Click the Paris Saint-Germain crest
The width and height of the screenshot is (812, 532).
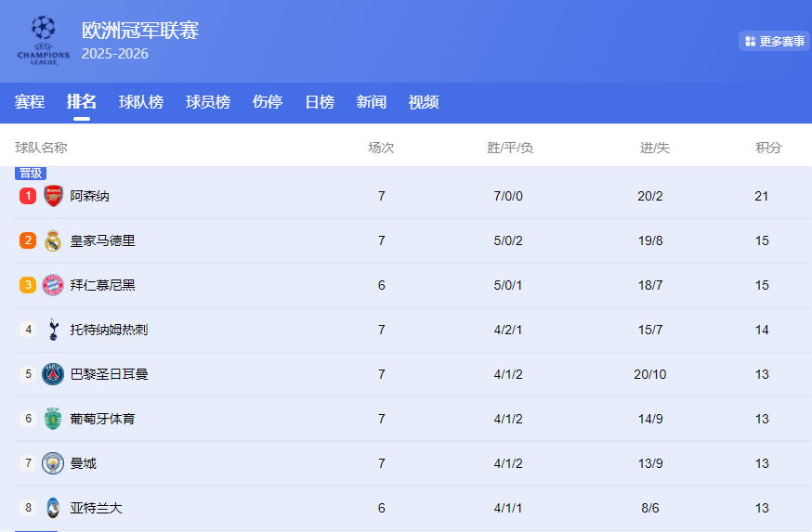(53, 374)
